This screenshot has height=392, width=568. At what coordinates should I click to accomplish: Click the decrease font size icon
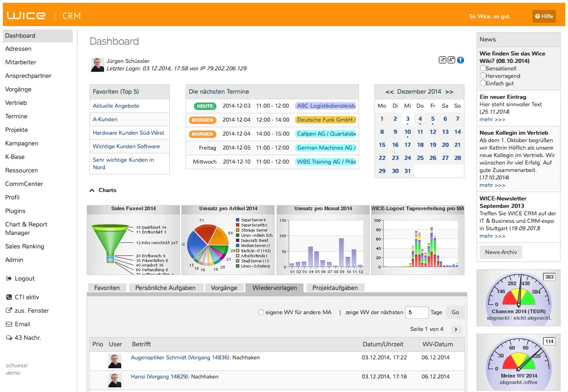[x=443, y=60]
